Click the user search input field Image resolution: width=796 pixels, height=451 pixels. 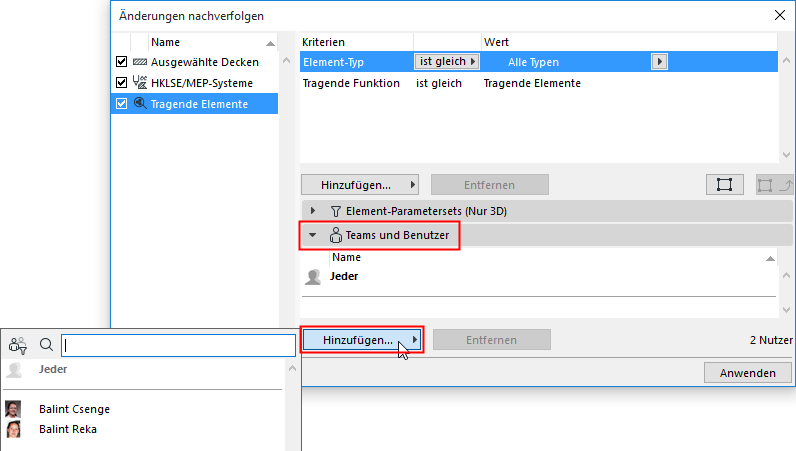(176, 346)
